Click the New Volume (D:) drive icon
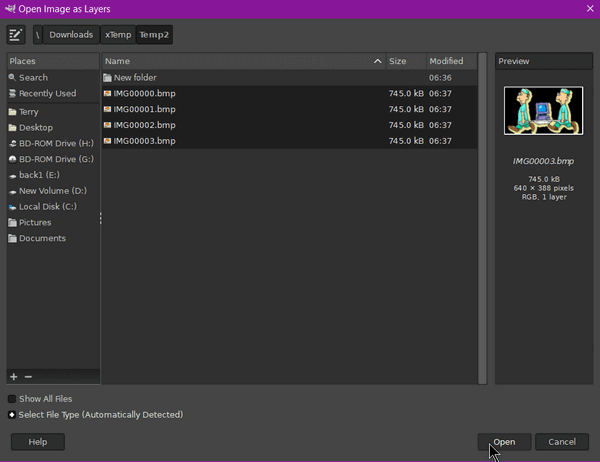Screen dimensions: 600x462 click(12, 191)
